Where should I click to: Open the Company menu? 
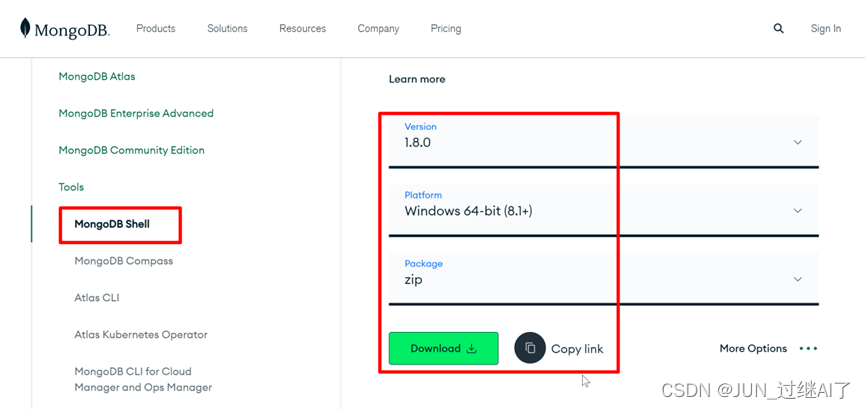point(378,29)
